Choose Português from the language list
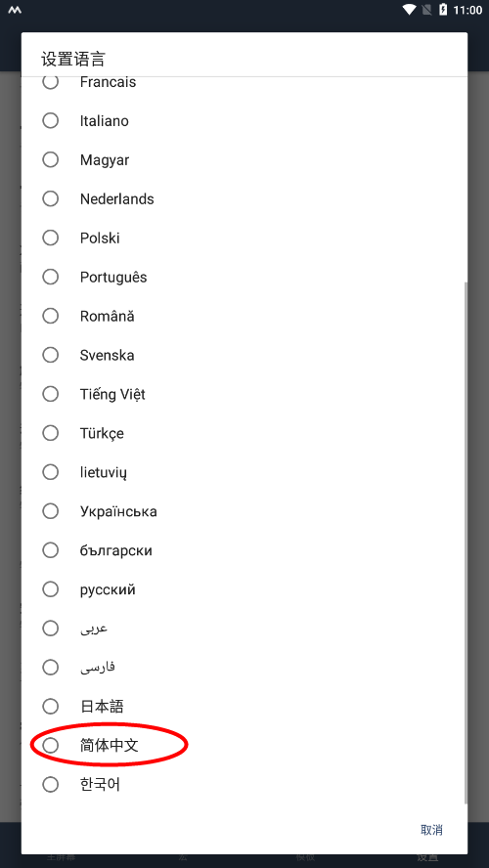 pyautogui.click(x=244, y=277)
